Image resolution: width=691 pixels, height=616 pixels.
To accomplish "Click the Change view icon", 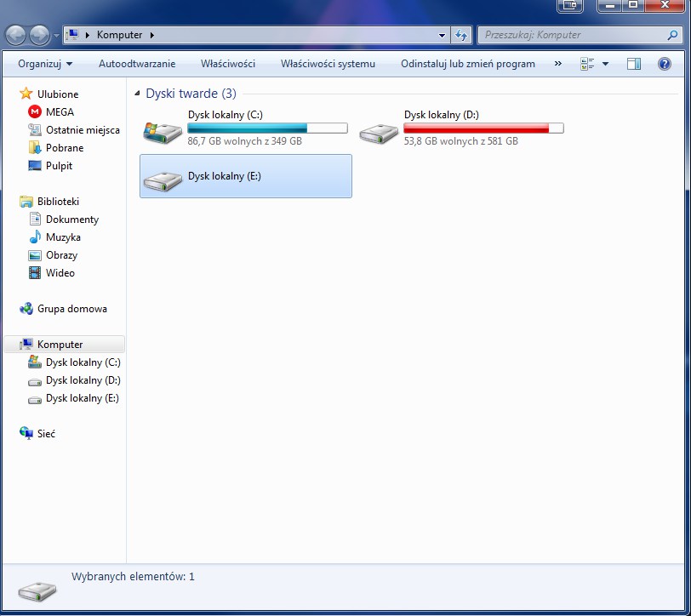I will tap(587, 64).
